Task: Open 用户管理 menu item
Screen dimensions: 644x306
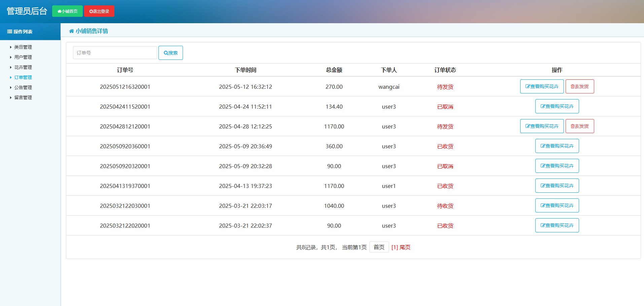Action: pyautogui.click(x=23, y=57)
